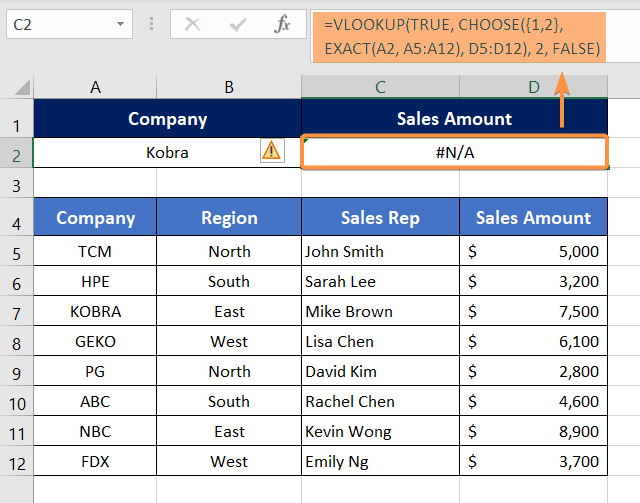Select row 2 header
This screenshot has width=640, height=503.
tap(16, 153)
